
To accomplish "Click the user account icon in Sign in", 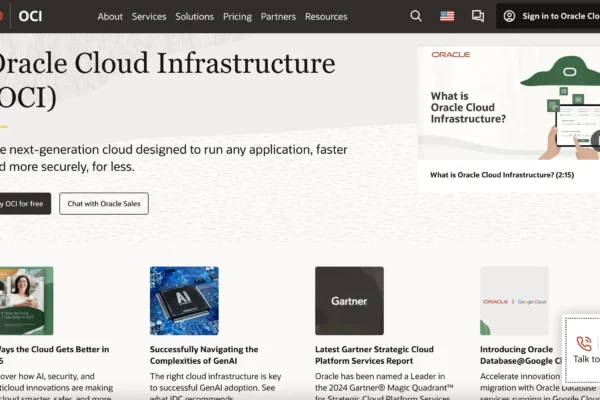I will [x=509, y=16].
